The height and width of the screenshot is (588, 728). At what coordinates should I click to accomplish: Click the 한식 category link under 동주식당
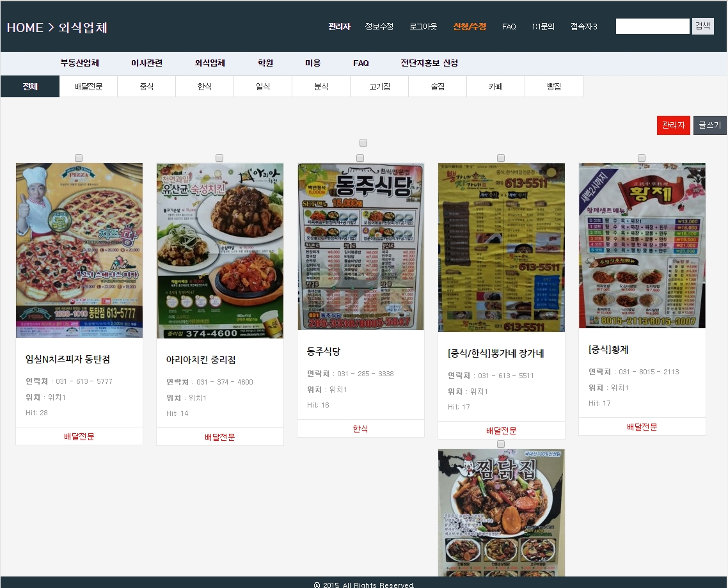[x=361, y=429]
